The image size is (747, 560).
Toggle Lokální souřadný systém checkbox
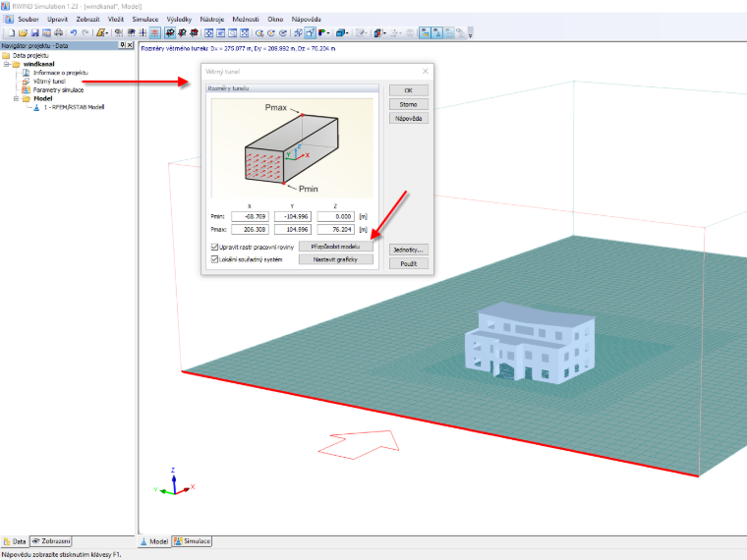coord(214,259)
